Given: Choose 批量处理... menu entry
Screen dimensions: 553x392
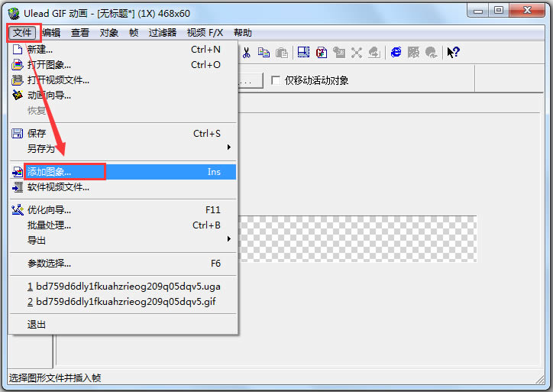Looking at the screenshot, I should point(123,225).
